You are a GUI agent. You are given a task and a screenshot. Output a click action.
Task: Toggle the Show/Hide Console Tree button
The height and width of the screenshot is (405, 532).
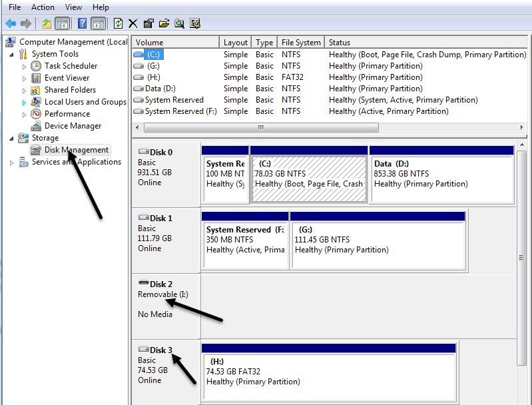pos(62,24)
